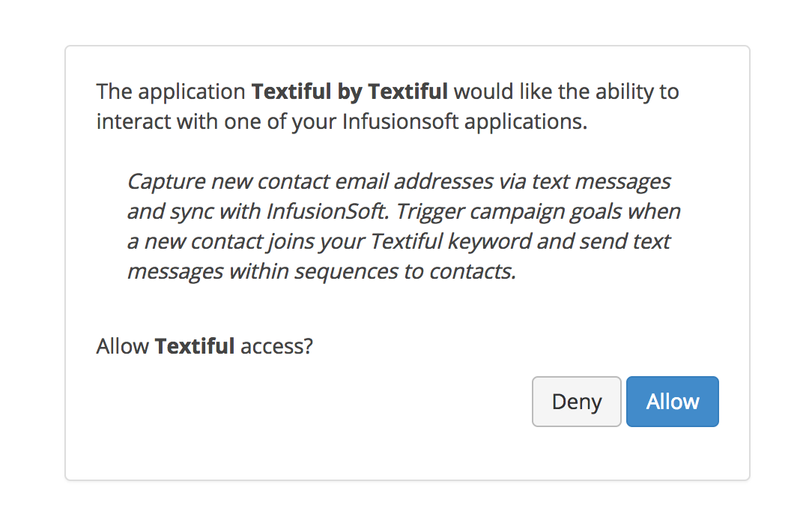
Task: Click the italic 'InfusionSoft.' in the description
Action: (328, 211)
